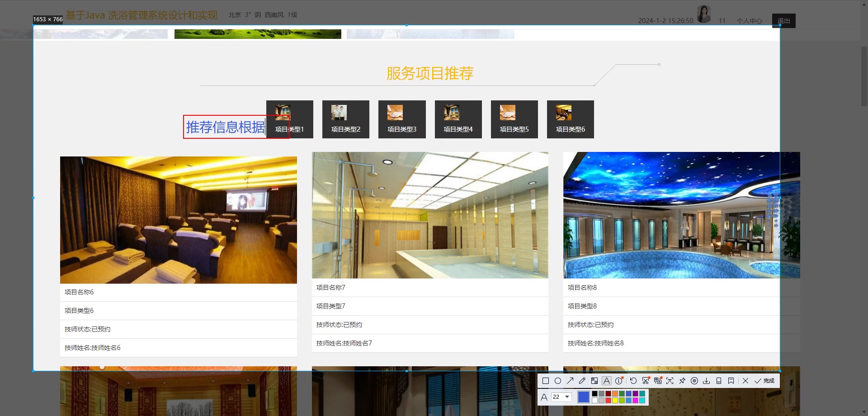
Task: Click 技师姓名:技师姓名8 row
Action: [x=682, y=343]
